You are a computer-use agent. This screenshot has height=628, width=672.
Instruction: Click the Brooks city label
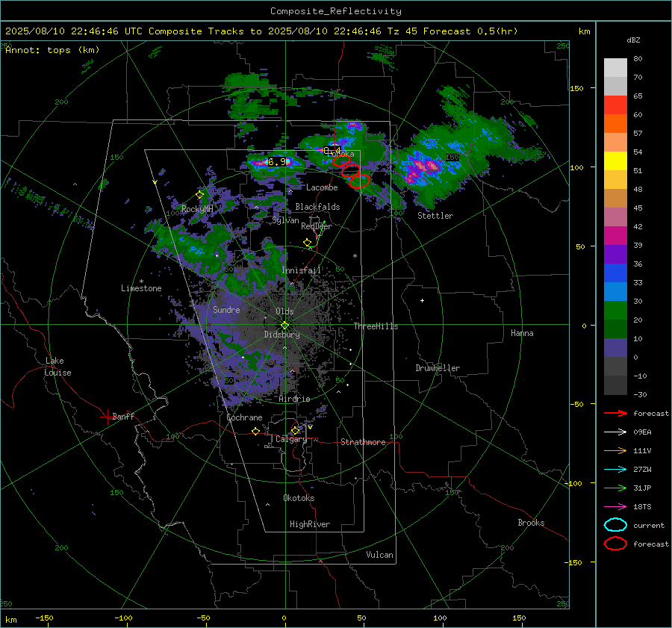click(531, 523)
